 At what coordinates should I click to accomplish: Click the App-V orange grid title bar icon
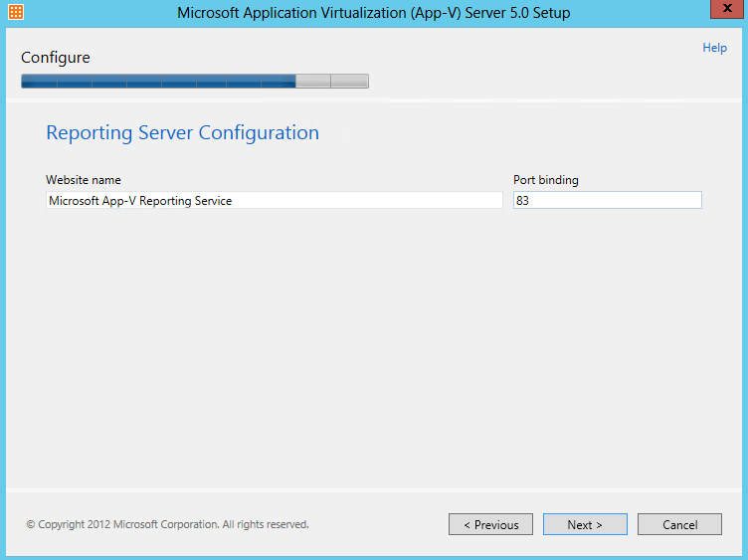coord(16,12)
